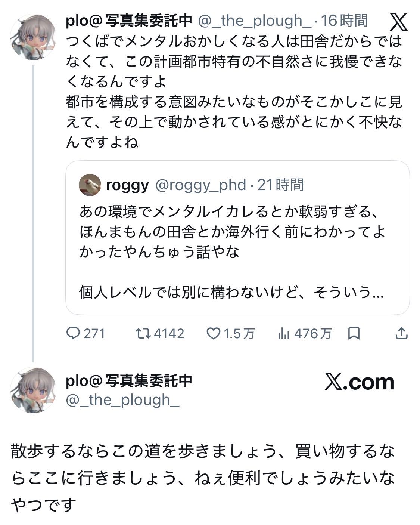Open view analytics bar chart icon
420x525 pixels.
click(284, 333)
